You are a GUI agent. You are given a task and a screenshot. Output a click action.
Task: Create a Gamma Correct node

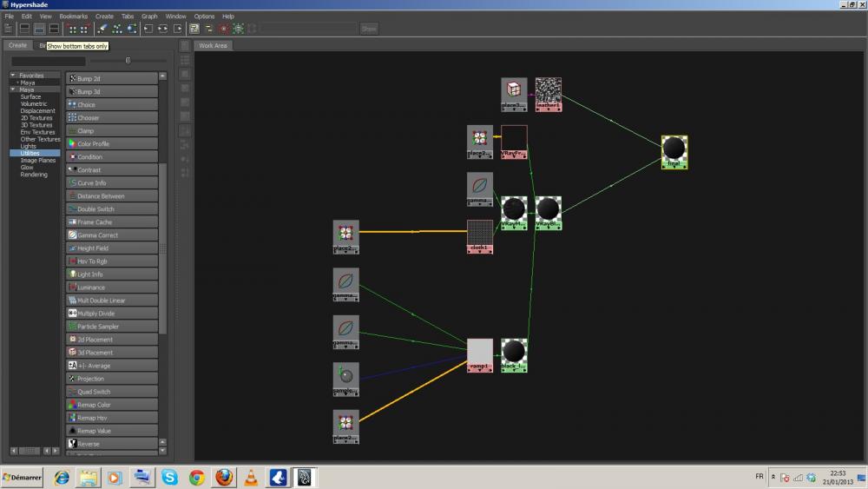(x=112, y=235)
